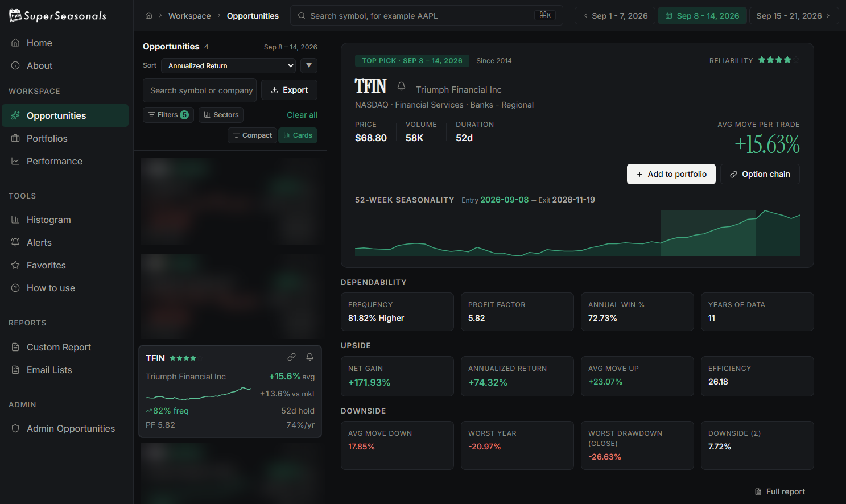Switch to Compact view

point(252,135)
